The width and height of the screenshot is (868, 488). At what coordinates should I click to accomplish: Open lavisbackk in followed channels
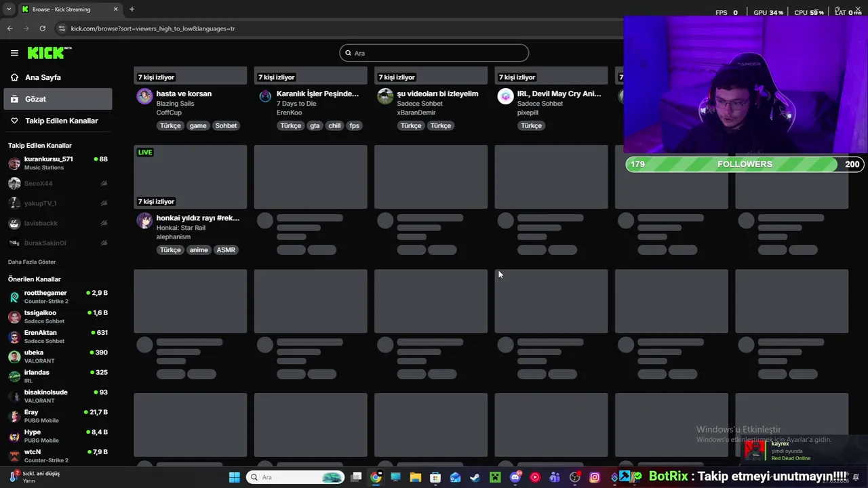[58, 223]
